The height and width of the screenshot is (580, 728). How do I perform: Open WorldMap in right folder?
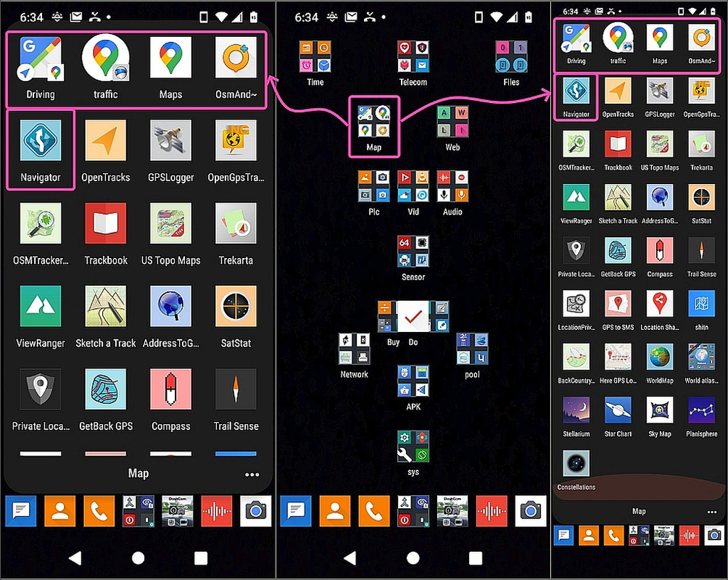tap(660, 357)
